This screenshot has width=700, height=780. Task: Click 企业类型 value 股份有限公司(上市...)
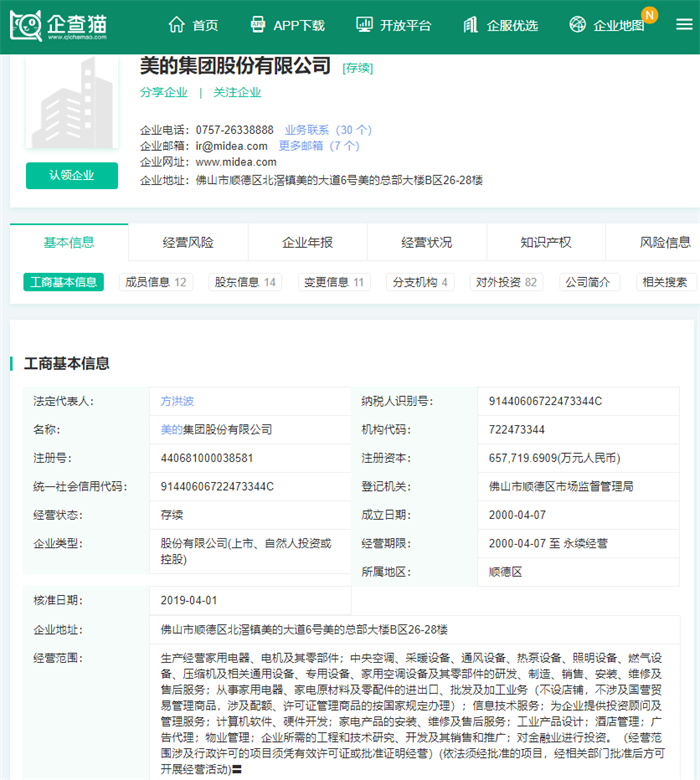pos(246,551)
